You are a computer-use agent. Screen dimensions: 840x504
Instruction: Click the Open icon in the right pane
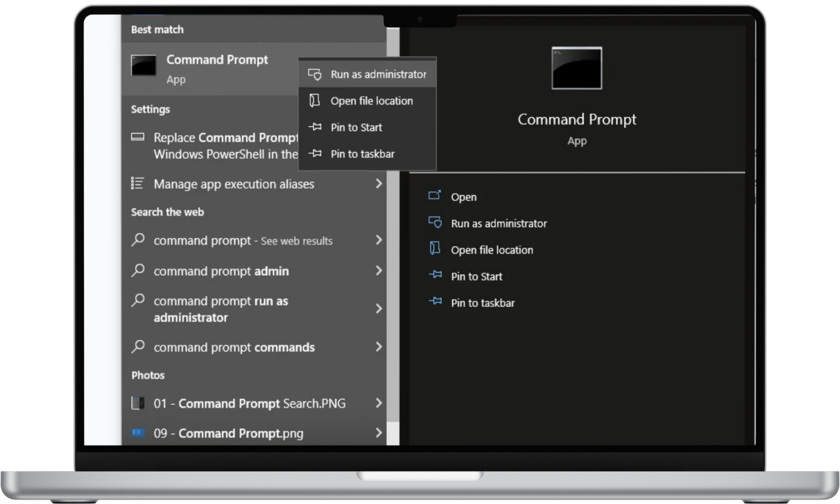click(x=434, y=195)
